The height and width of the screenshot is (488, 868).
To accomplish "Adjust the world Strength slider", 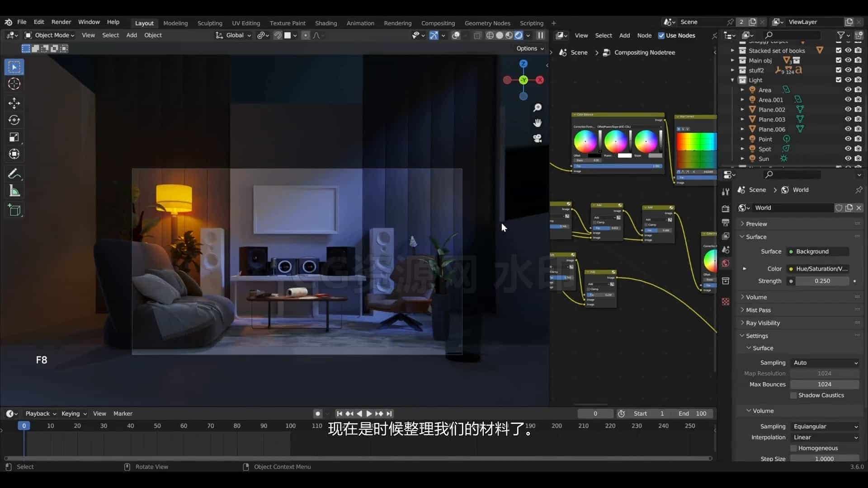I will coord(822,281).
